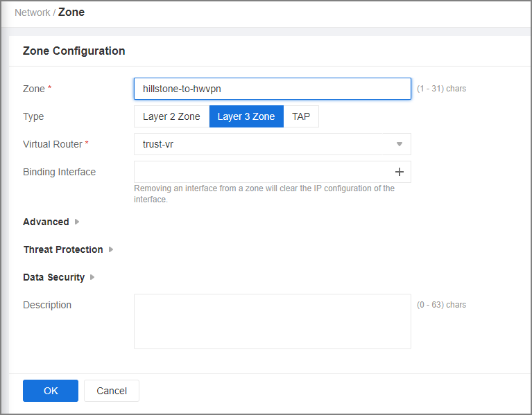This screenshot has height=415, width=532.
Task: Click the plus icon in Binding Interface
Action: 400,172
